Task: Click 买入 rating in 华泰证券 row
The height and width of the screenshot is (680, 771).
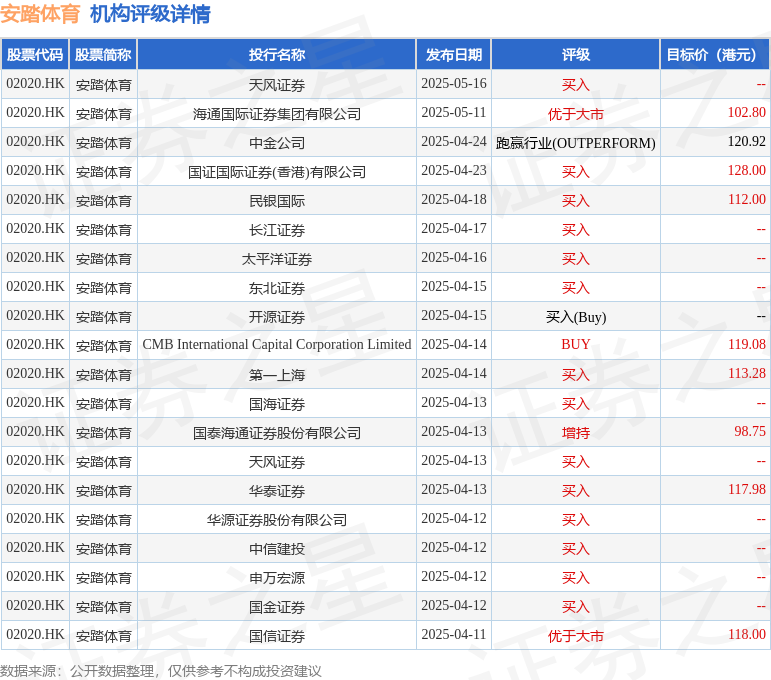Action: point(576,491)
